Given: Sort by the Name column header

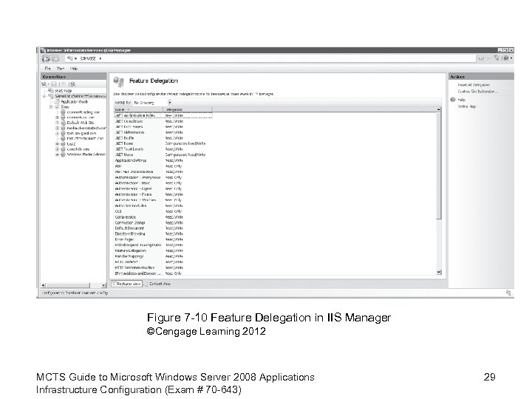Looking at the screenshot, I should 138,109.
